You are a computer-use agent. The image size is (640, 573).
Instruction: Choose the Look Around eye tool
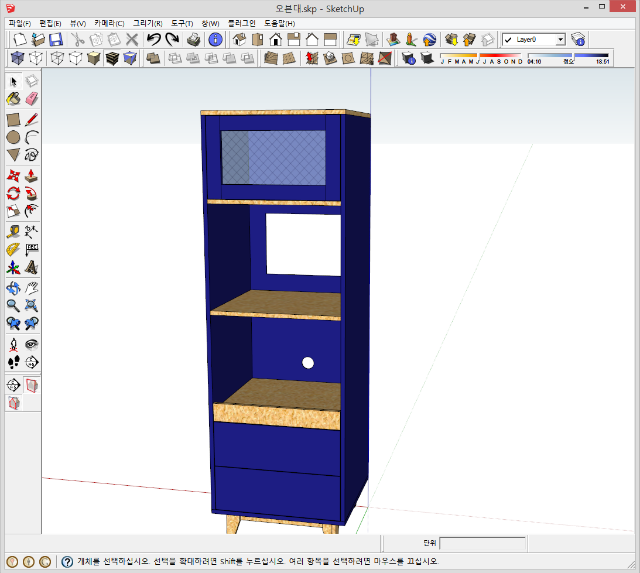click(31, 344)
